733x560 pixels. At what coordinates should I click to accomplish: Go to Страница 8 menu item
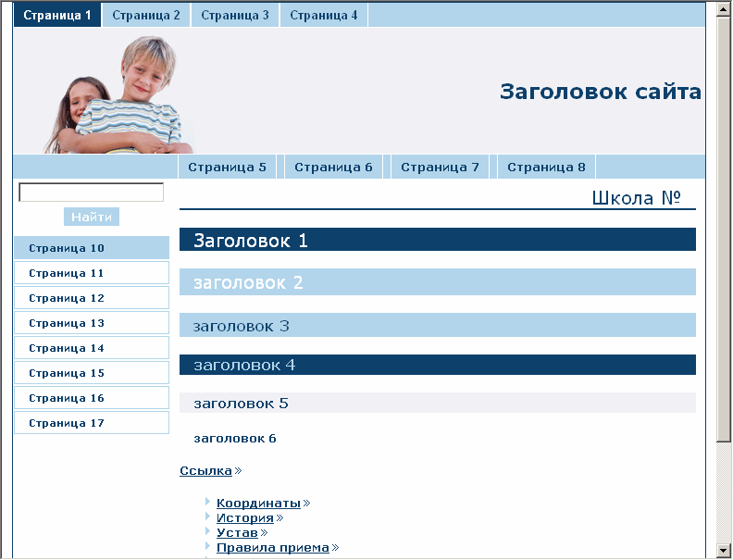pyautogui.click(x=546, y=168)
